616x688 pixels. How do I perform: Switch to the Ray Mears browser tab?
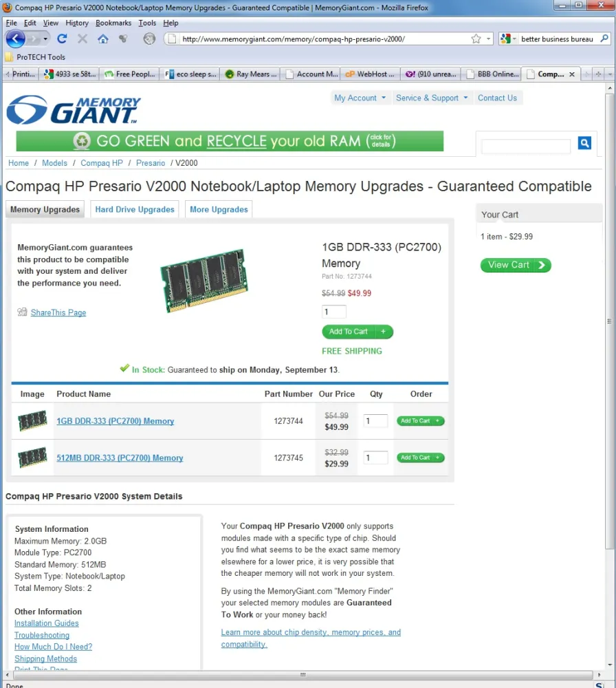(251, 74)
